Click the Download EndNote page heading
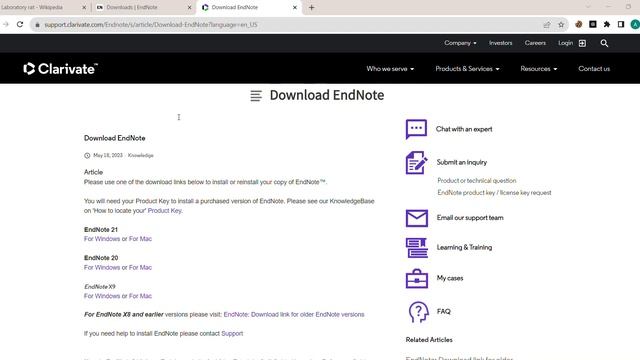 pos(327,95)
